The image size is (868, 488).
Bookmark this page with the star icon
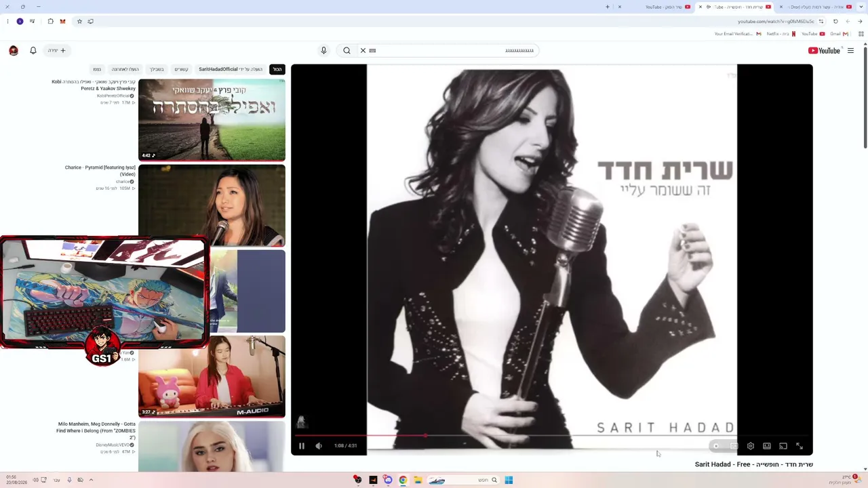[79, 21]
